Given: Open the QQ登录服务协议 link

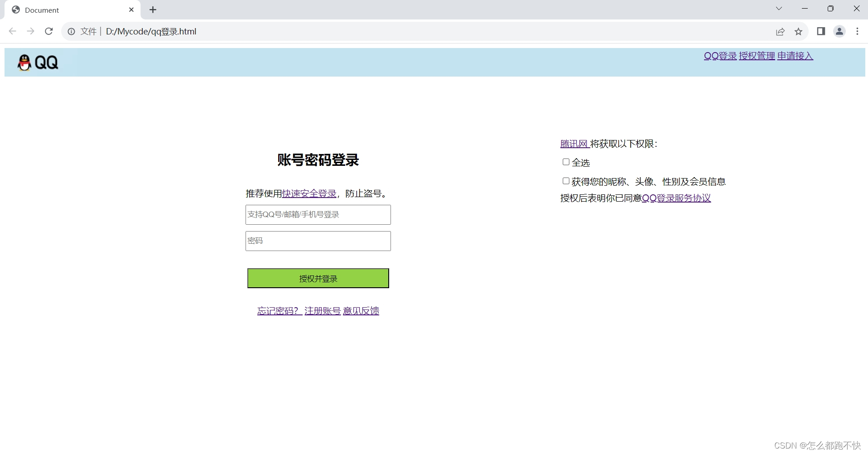Looking at the screenshot, I should pos(676,198).
